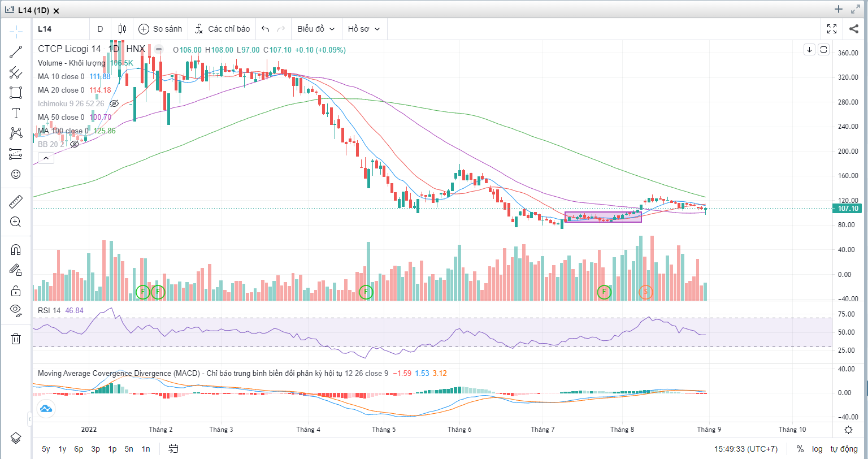The width and height of the screenshot is (868, 459).
Task: Show the hidden Ichimoku indicator
Action: tap(114, 104)
